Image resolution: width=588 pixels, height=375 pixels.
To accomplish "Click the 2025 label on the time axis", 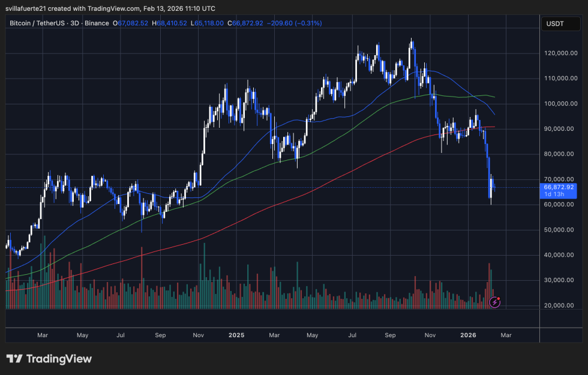I will (x=236, y=335).
